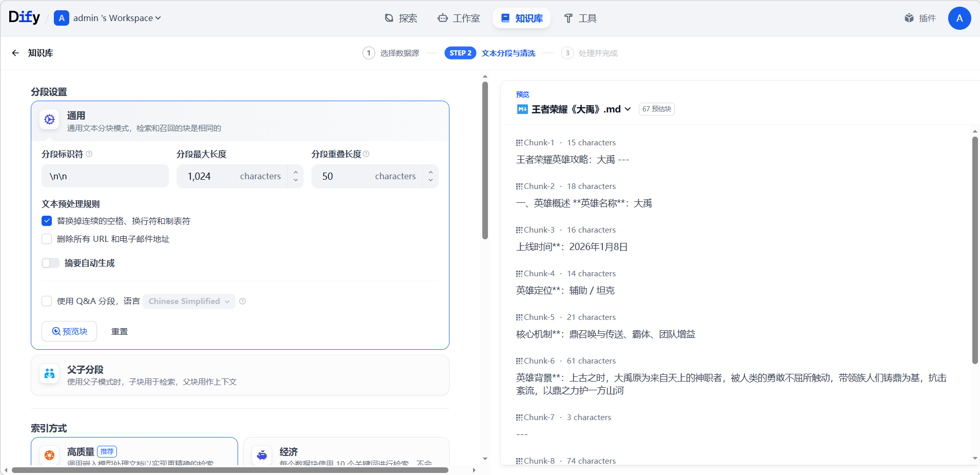This screenshot has width=980, height=475.
Task: Click the Chunk-3 grip icon
Action: [519, 230]
